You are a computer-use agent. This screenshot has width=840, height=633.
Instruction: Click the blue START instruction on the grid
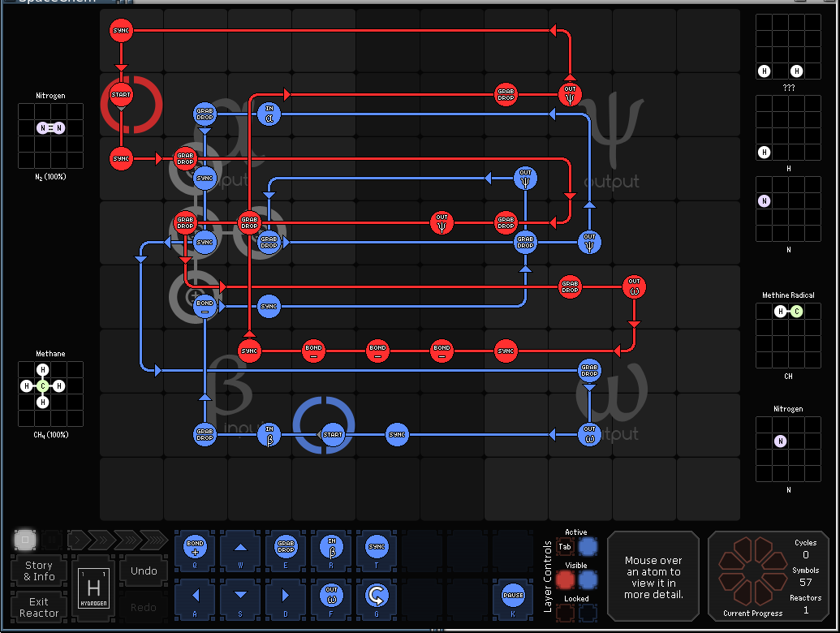pos(332,434)
